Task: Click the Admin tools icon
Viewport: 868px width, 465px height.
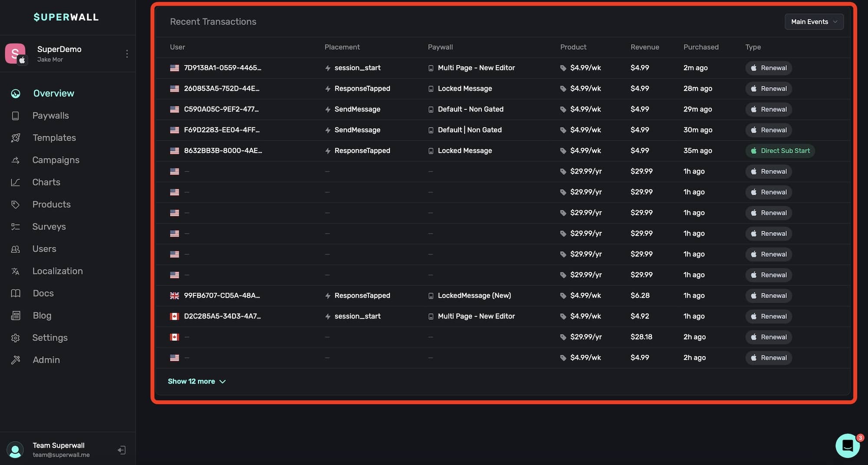Action: point(16,360)
